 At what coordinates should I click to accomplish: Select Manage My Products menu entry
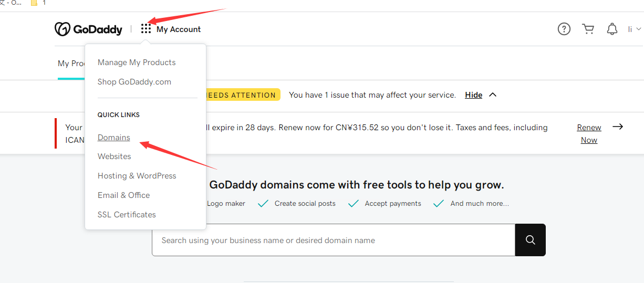coord(137,62)
